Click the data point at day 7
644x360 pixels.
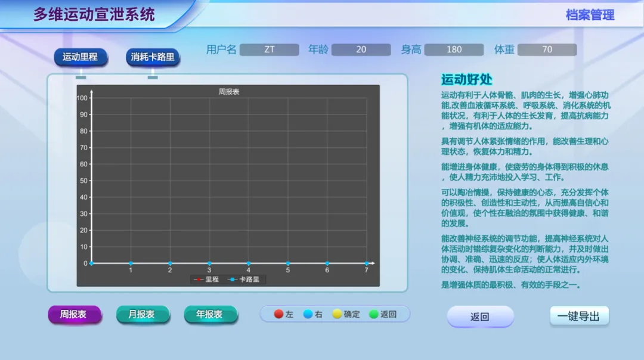coord(366,263)
